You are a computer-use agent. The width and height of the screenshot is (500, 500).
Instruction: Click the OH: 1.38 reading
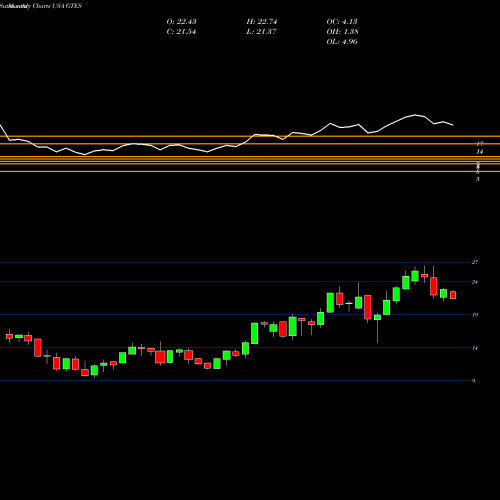(x=342, y=31)
